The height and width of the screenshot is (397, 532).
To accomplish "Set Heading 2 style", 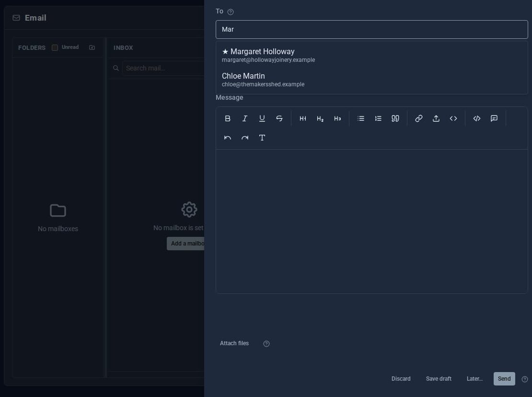I will point(320,118).
